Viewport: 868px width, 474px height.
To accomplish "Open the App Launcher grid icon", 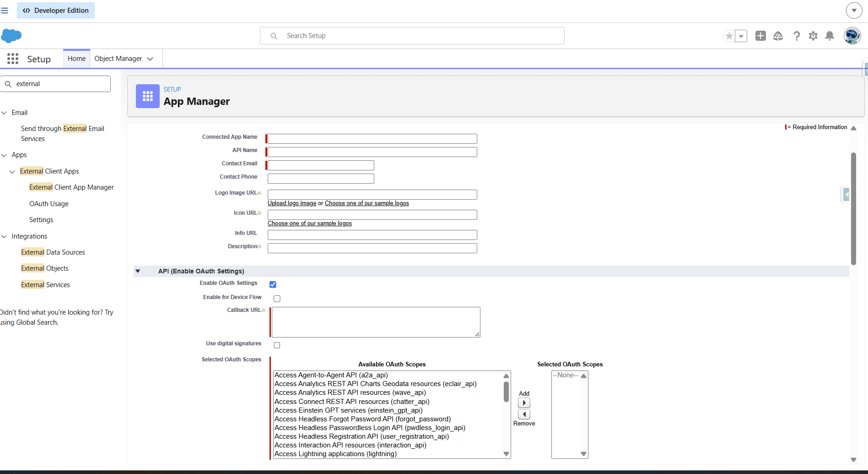I will tap(13, 59).
